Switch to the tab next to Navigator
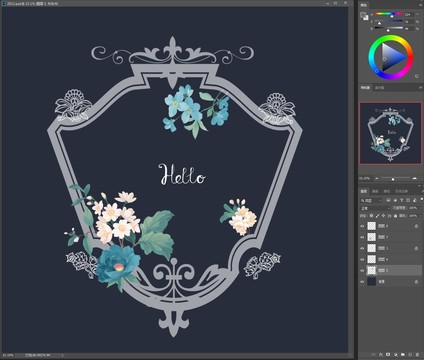Viewport: 424px width, 360px height. pos(380,88)
